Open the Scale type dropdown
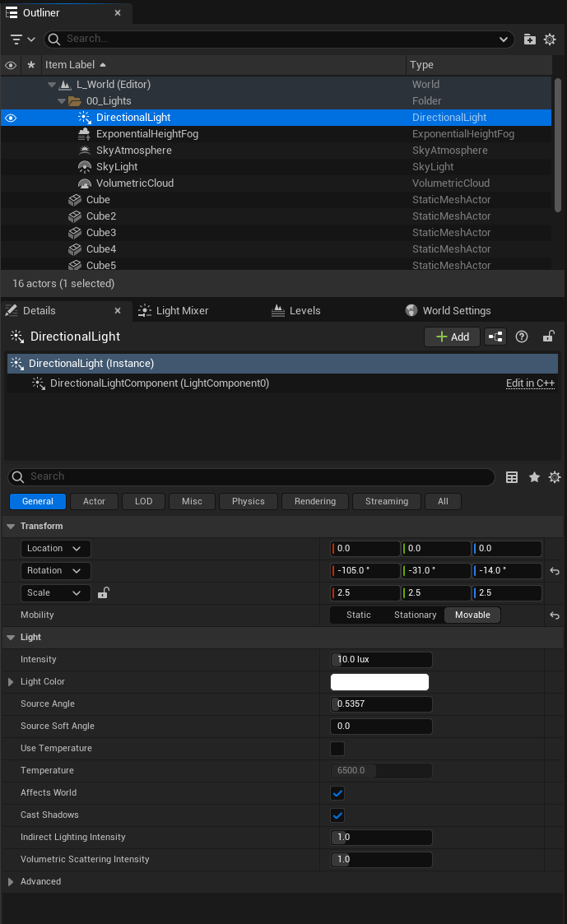 [55, 592]
